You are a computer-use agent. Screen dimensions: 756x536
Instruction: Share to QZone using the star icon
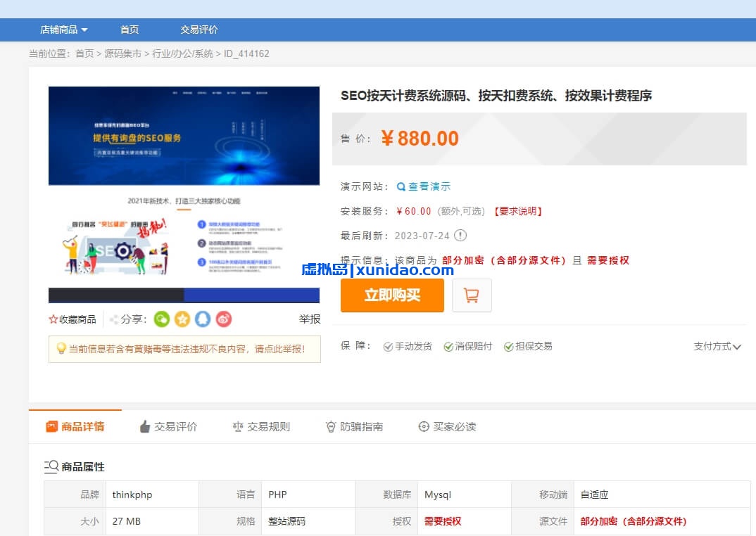(x=182, y=319)
